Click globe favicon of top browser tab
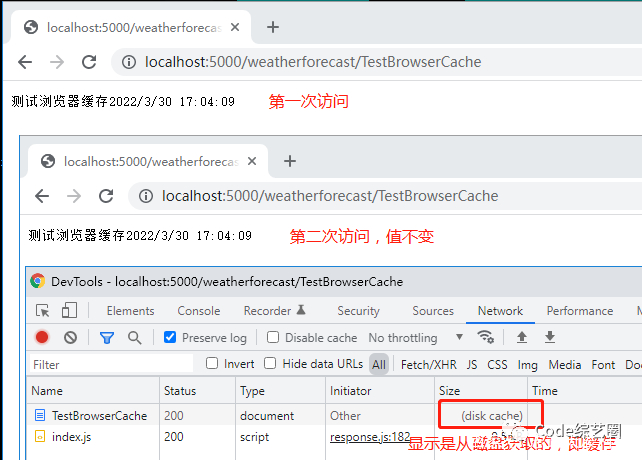 31,27
